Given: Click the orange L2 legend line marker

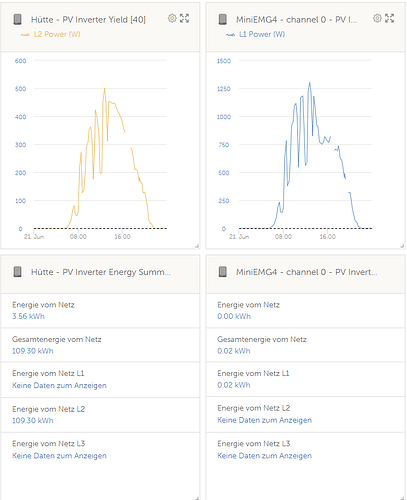Looking at the screenshot, I should click(x=25, y=35).
